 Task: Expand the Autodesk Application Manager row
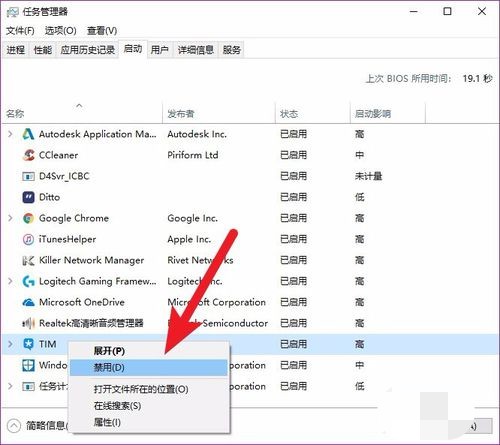coord(10,134)
